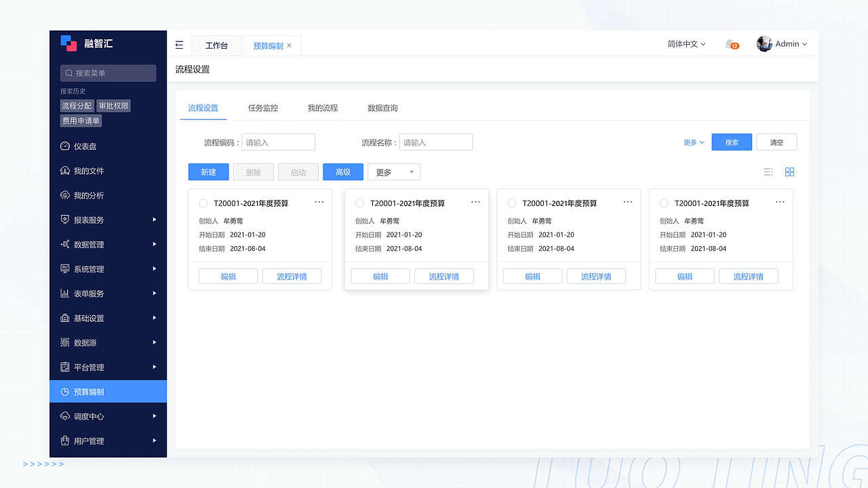
Task: Click the 平台管理 clipboard icon
Action: [65, 367]
